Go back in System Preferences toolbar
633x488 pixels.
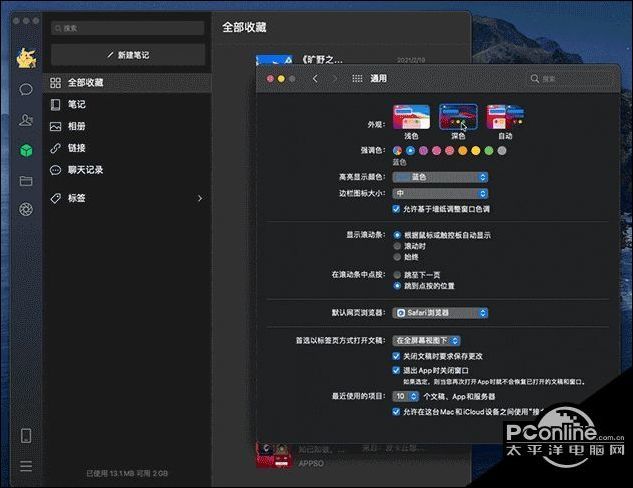(x=315, y=78)
